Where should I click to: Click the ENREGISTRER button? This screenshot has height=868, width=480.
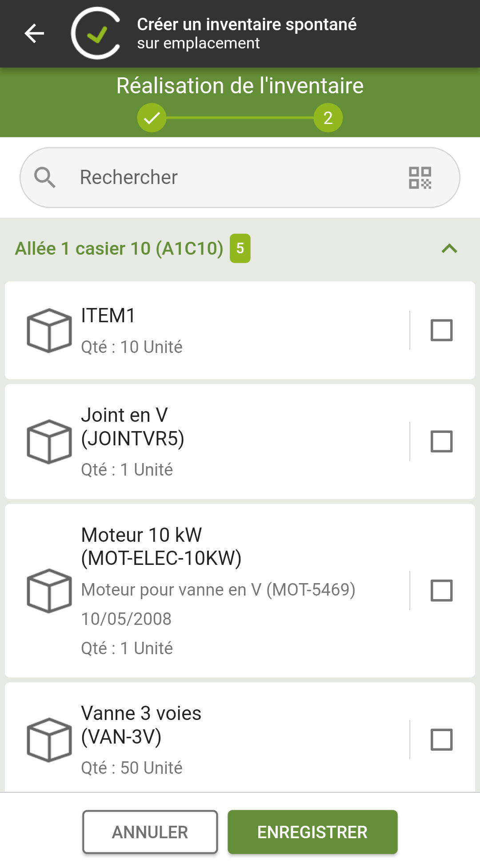point(312,832)
